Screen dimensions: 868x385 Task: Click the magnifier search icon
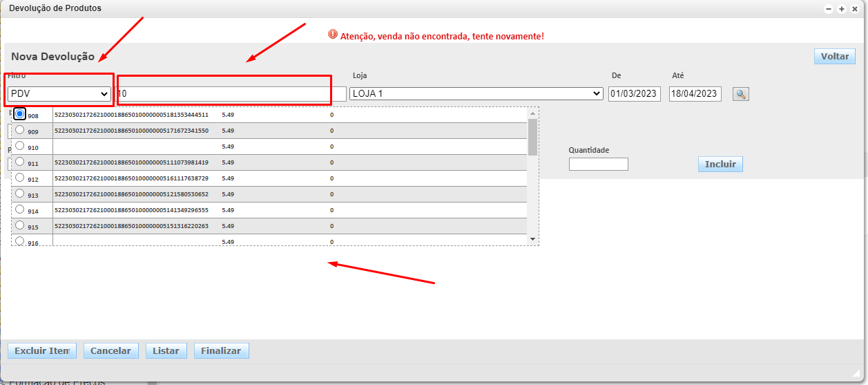point(740,94)
